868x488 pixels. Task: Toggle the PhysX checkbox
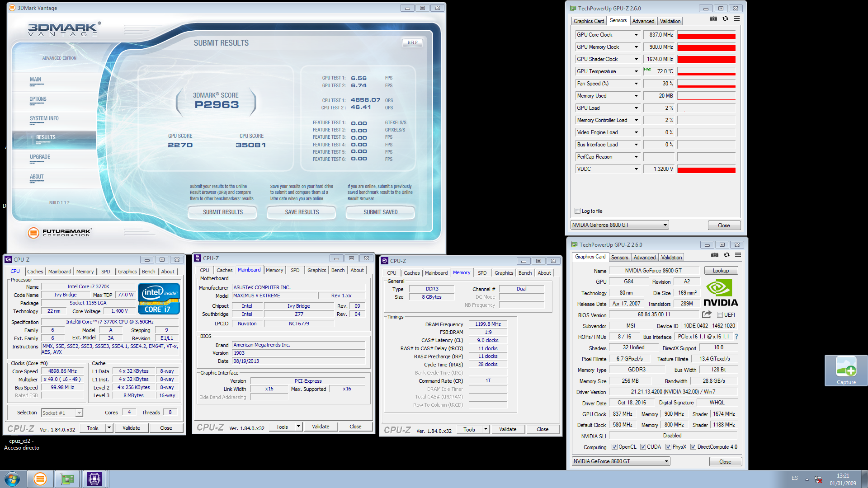[668, 447]
